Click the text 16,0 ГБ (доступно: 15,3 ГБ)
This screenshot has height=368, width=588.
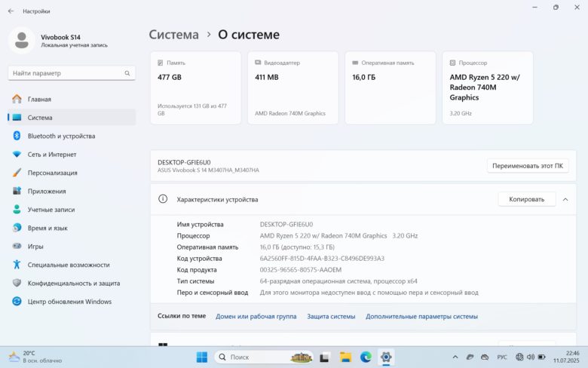point(297,247)
